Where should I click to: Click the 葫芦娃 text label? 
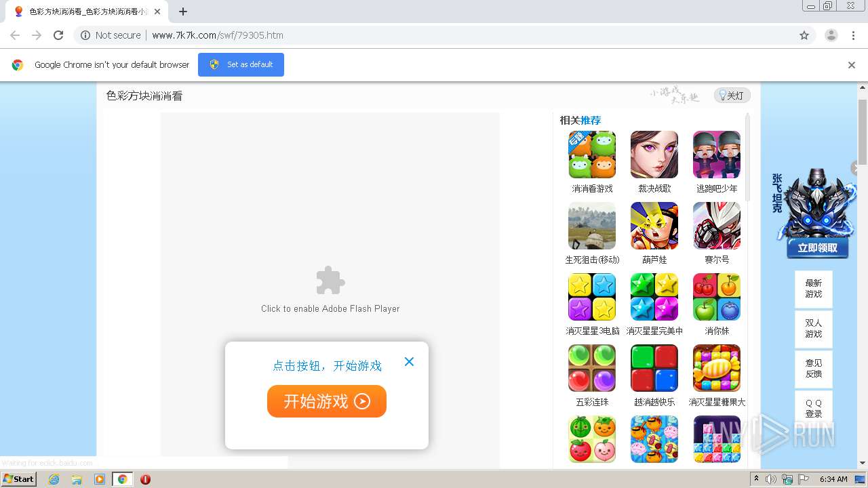coord(654,260)
